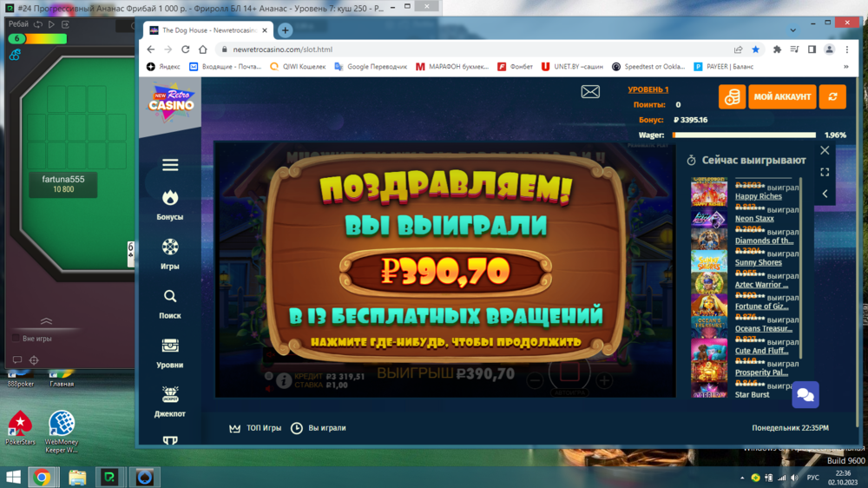Expand the poker table chevron panel
The width and height of the screenshot is (868, 488).
click(46, 322)
